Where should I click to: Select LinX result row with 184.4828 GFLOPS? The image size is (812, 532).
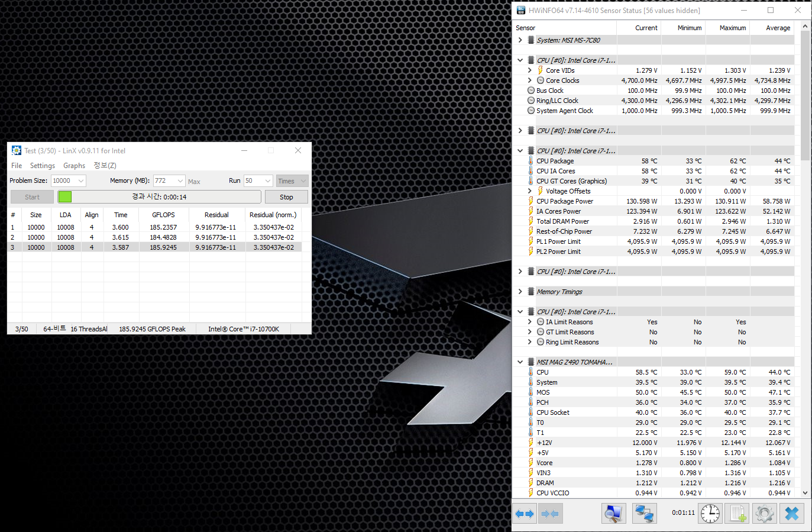[x=155, y=237]
